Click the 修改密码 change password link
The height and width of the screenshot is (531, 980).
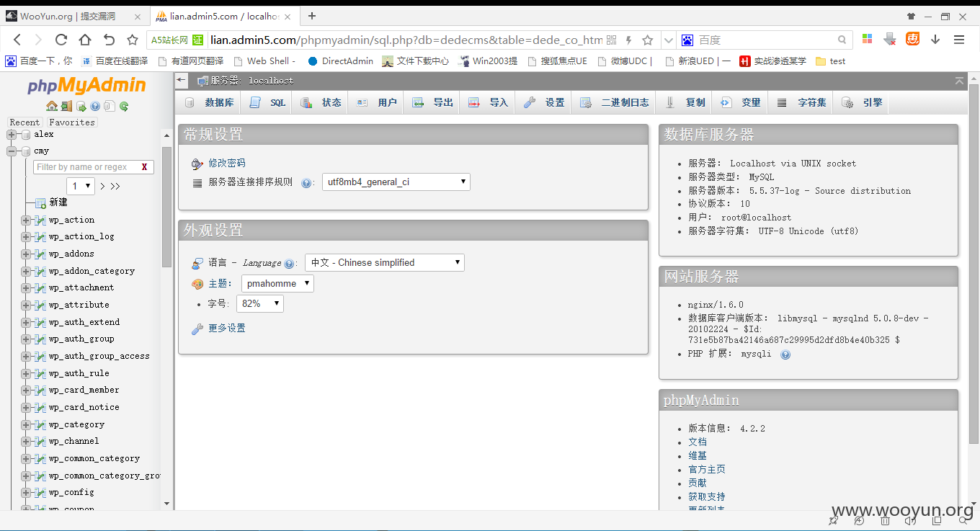[227, 163]
